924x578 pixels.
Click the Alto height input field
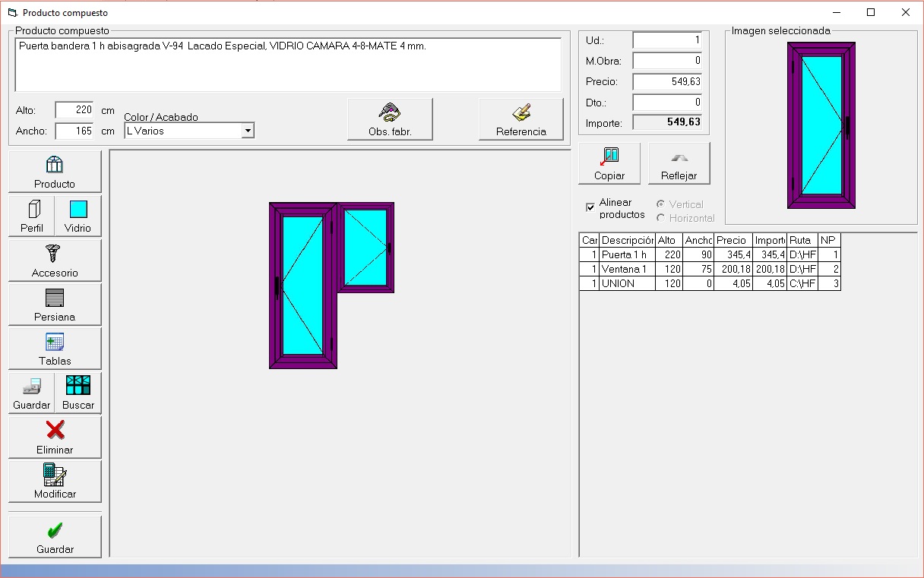click(x=74, y=110)
